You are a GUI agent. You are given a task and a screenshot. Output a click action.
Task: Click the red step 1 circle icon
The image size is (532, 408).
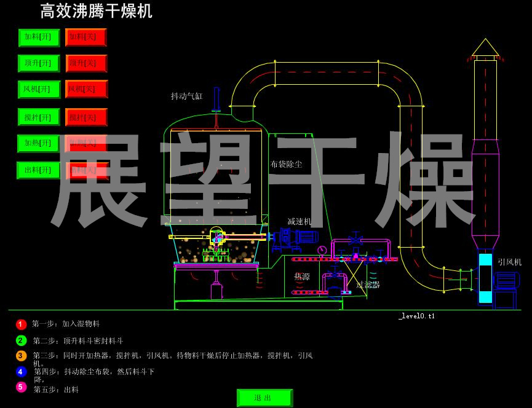(x=22, y=324)
